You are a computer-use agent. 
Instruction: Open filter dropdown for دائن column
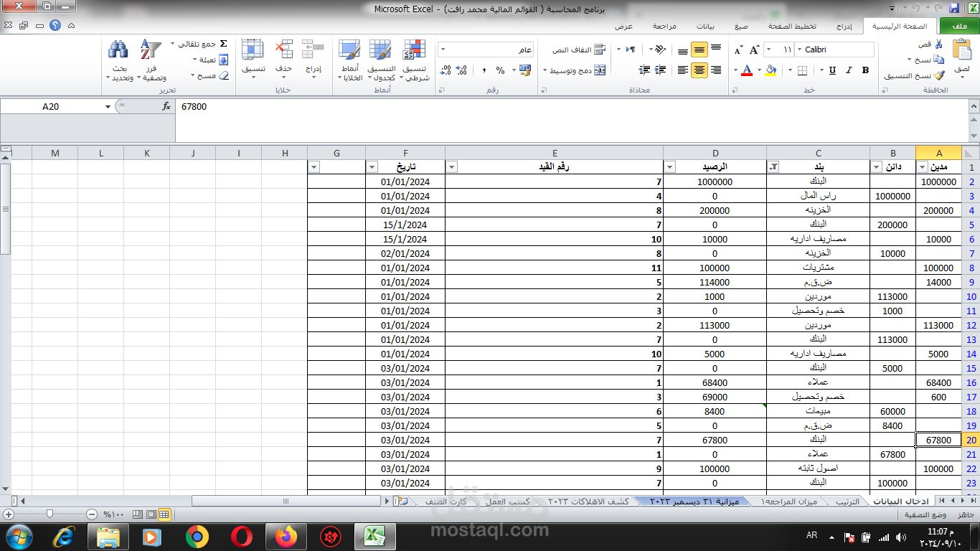click(877, 167)
